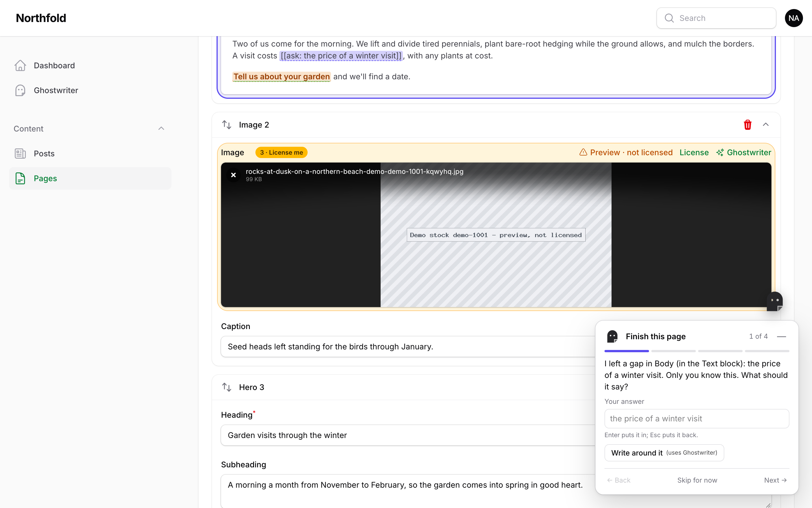This screenshot has width=812, height=508.
Task: Go to Next step in the panel
Action: click(775, 480)
